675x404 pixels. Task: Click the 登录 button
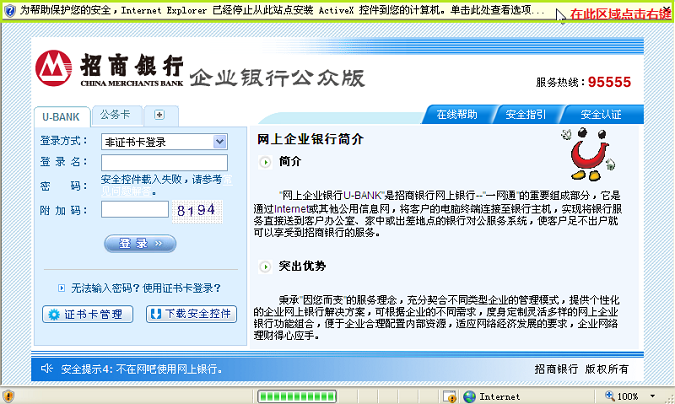pyautogui.click(x=140, y=243)
